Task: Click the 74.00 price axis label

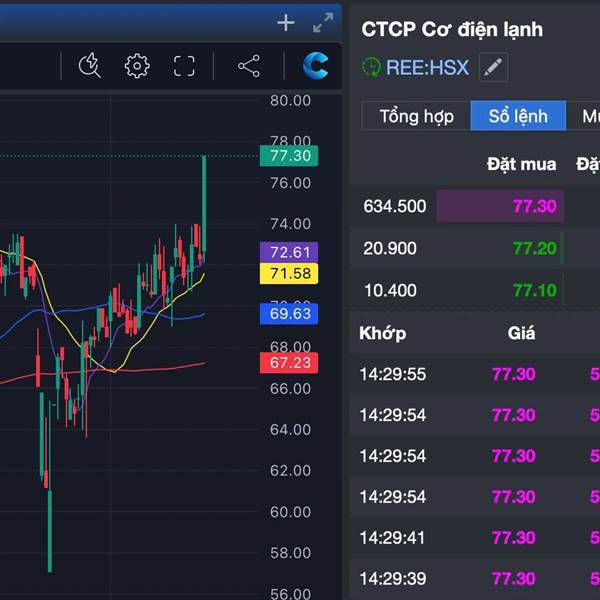Action: (x=290, y=224)
